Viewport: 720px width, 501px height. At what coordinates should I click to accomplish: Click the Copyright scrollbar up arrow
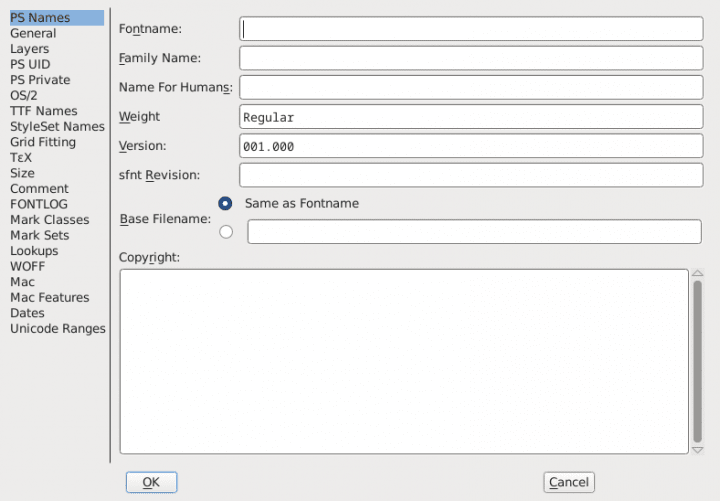click(x=697, y=274)
